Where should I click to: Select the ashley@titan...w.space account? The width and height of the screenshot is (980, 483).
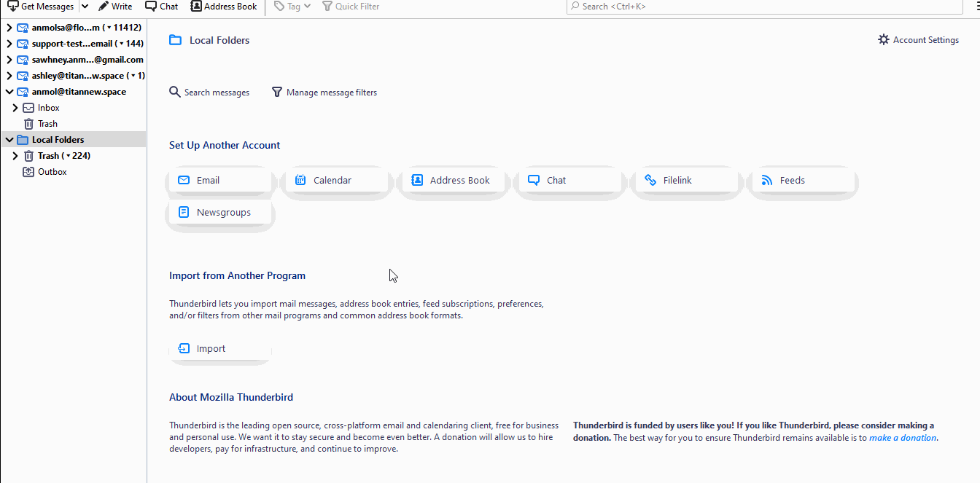[74, 76]
